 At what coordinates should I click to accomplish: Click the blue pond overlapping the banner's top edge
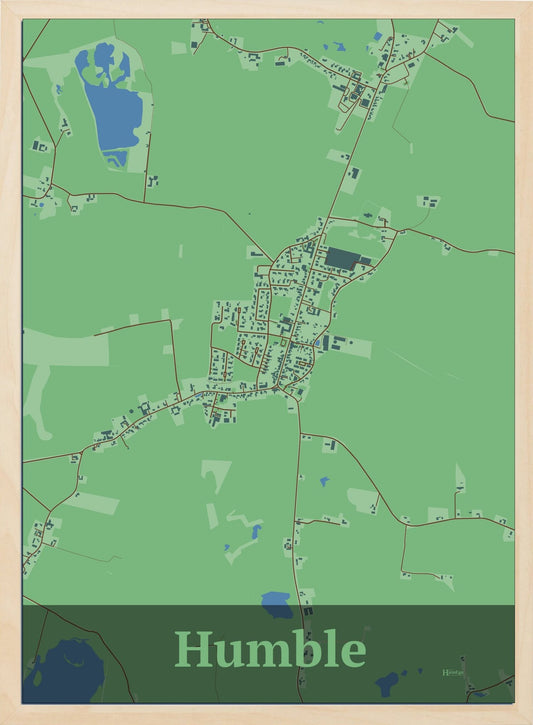click(276, 605)
